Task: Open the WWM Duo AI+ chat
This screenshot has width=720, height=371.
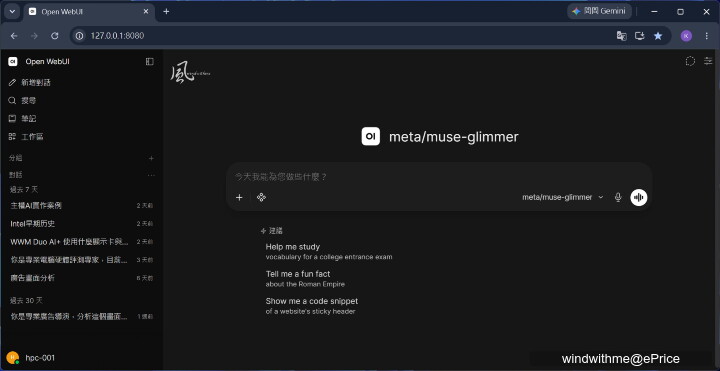Action: 82,242
